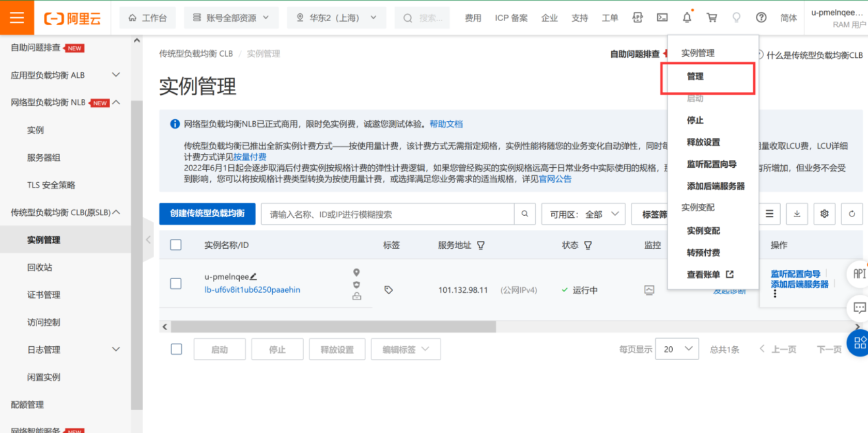Click the 传统型负载均衡 CLB breadcrumb
The image size is (868, 433).
point(196,54)
